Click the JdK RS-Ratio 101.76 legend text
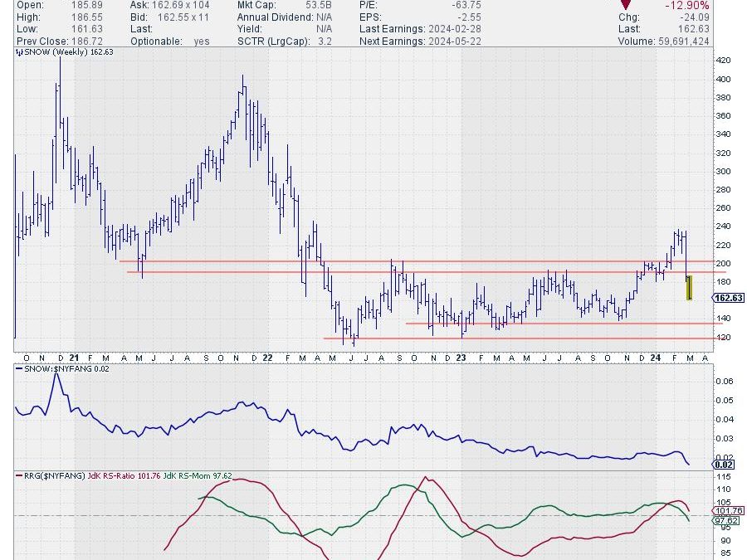The image size is (747, 560). tap(124, 475)
